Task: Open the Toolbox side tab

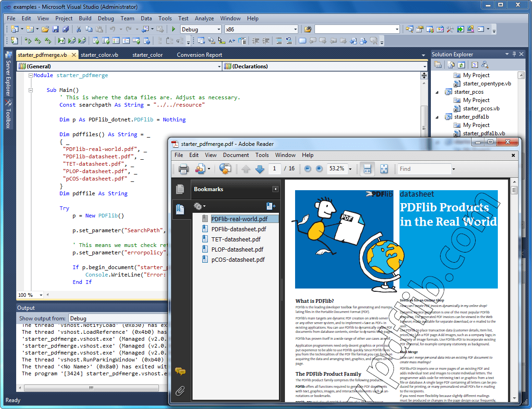Action: click(8, 114)
